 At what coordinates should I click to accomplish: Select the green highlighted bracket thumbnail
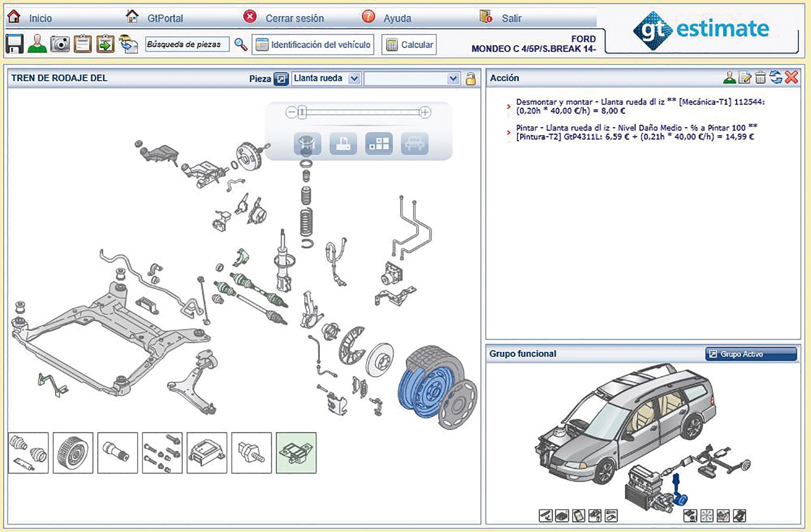click(296, 453)
